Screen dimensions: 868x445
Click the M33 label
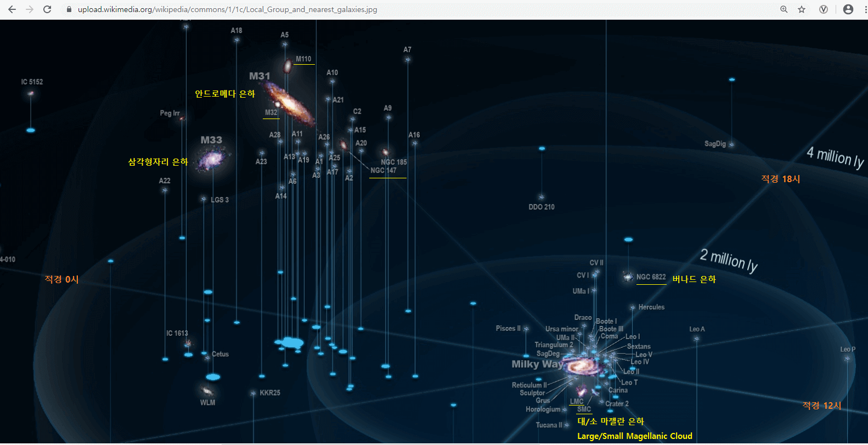(211, 140)
